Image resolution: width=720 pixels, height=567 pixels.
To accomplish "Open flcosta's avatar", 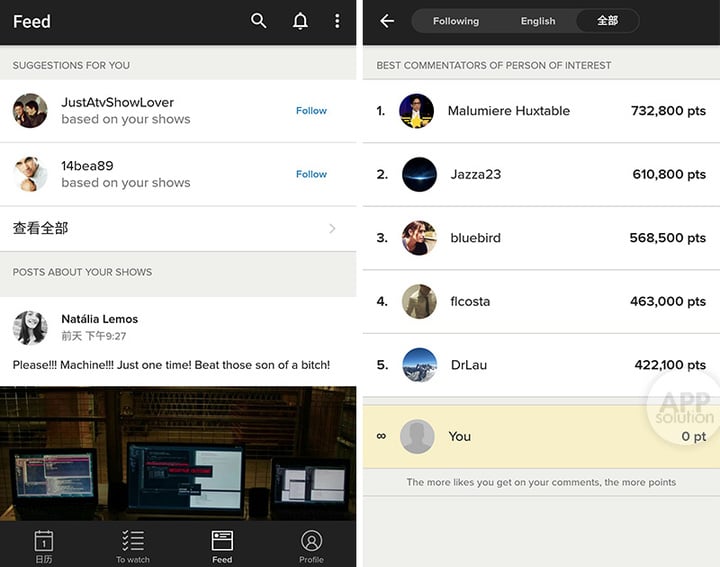I will point(419,301).
